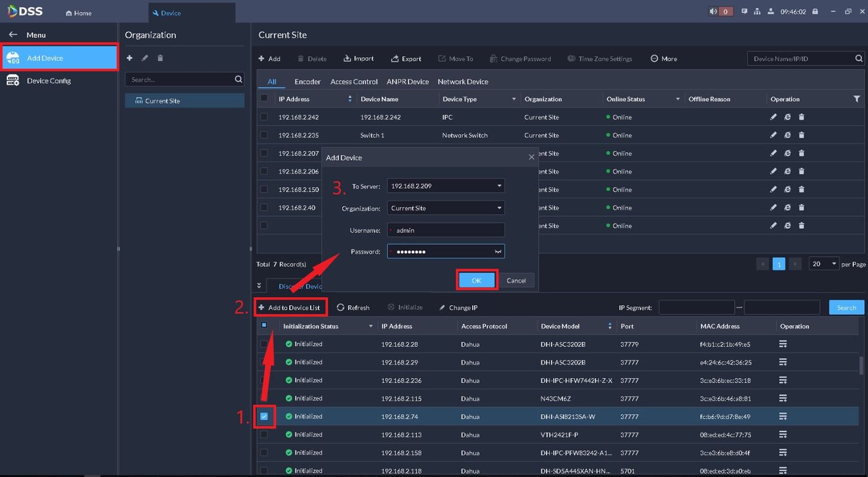This screenshot has width=868, height=477.
Task: Confirm the Add Device dialog with OK
Action: tap(476, 280)
